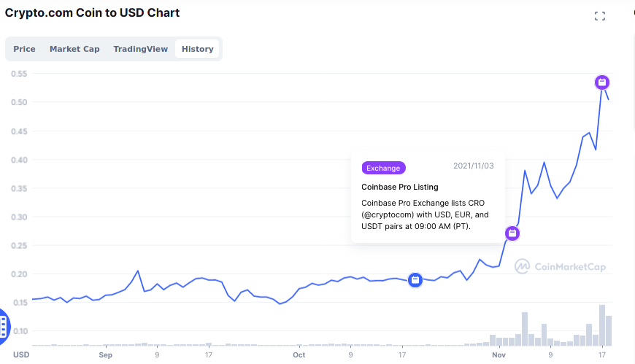Click the tallest volume bar near Nov 17
635x364 pixels.
(602, 325)
